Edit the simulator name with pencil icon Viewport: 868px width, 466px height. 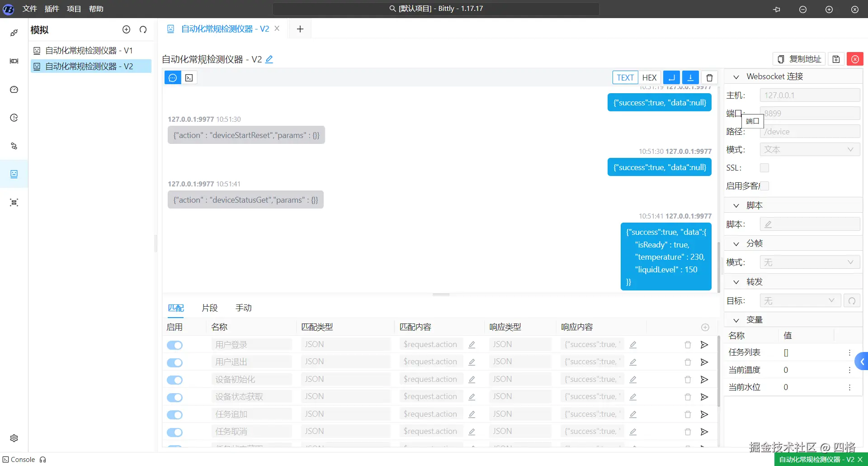269,59
